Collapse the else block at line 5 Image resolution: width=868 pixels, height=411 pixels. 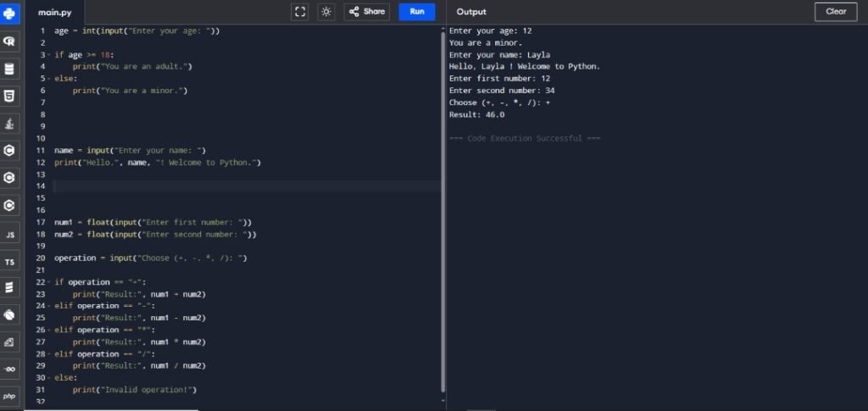click(x=49, y=79)
